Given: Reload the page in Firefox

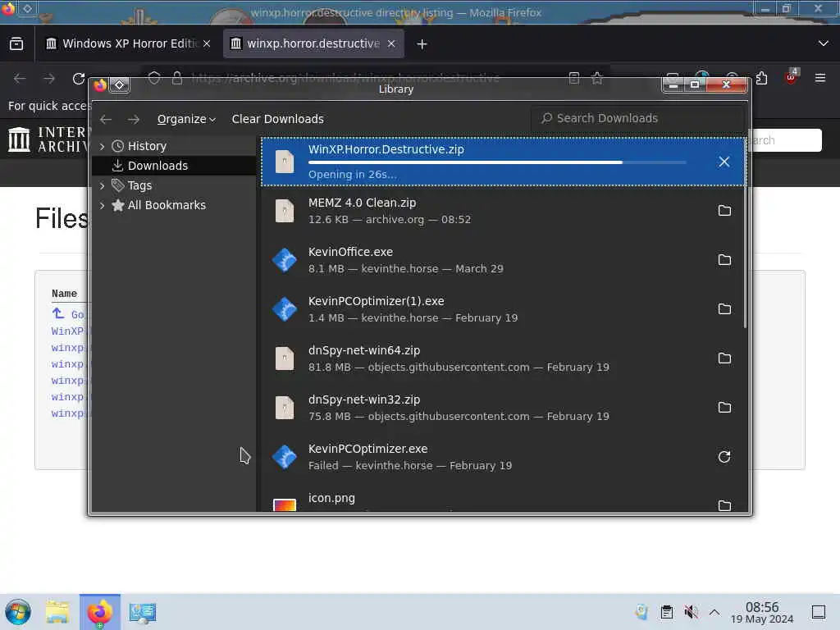Looking at the screenshot, I should tap(79, 79).
